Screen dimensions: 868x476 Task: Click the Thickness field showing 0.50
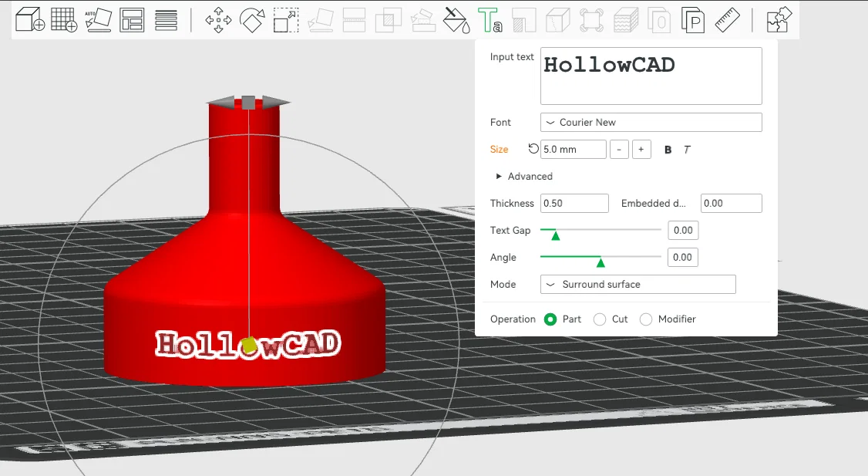pos(574,204)
